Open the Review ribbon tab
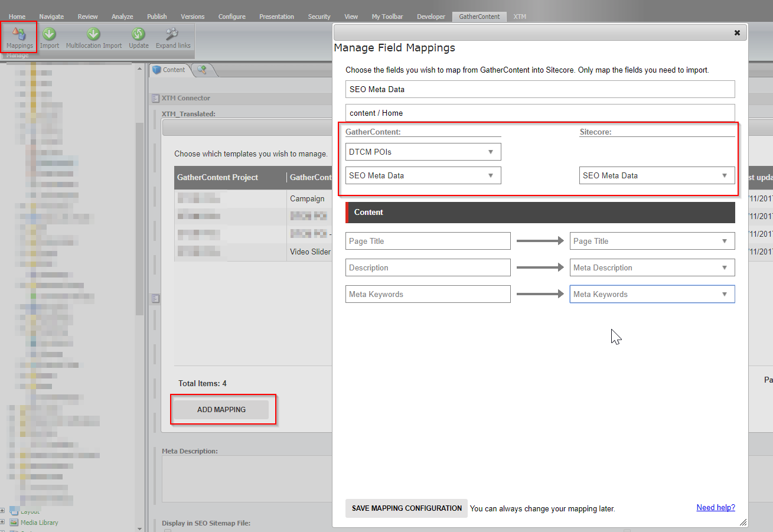 (x=87, y=17)
